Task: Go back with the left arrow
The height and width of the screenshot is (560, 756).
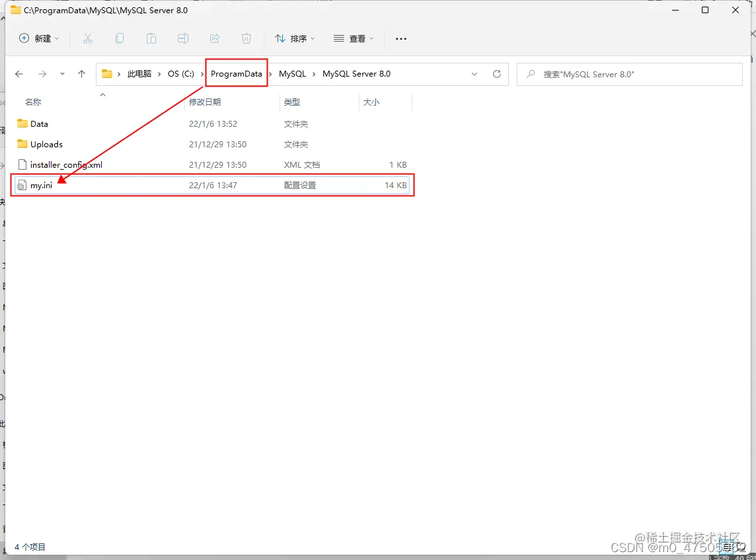Action: pos(19,74)
